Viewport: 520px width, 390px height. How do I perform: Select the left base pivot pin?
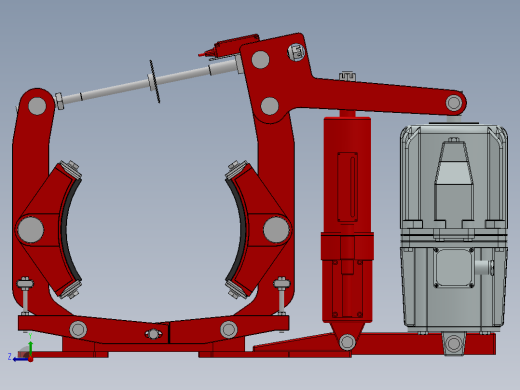pyautogui.click(x=78, y=329)
